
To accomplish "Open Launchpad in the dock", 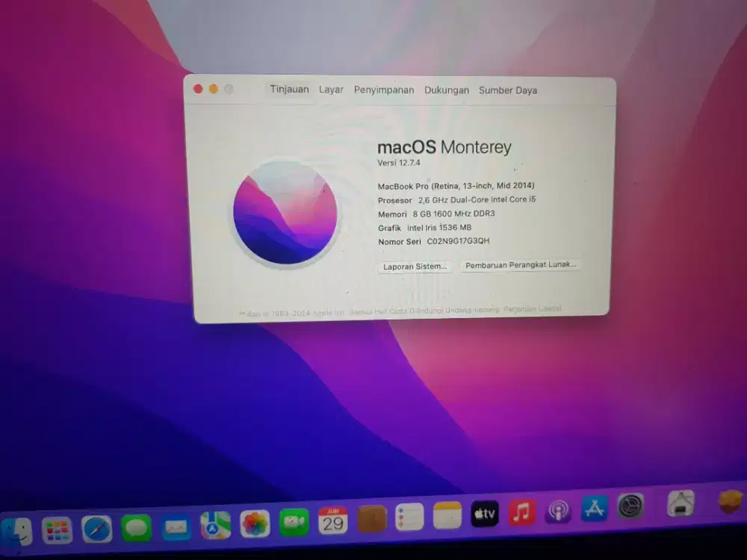I will 58,530.
